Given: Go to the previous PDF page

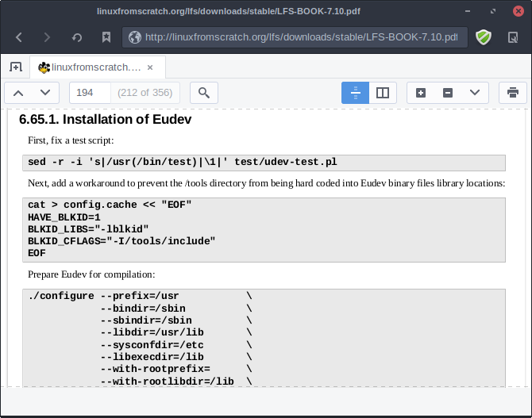Looking at the screenshot, I should click(x=19, y=93).
